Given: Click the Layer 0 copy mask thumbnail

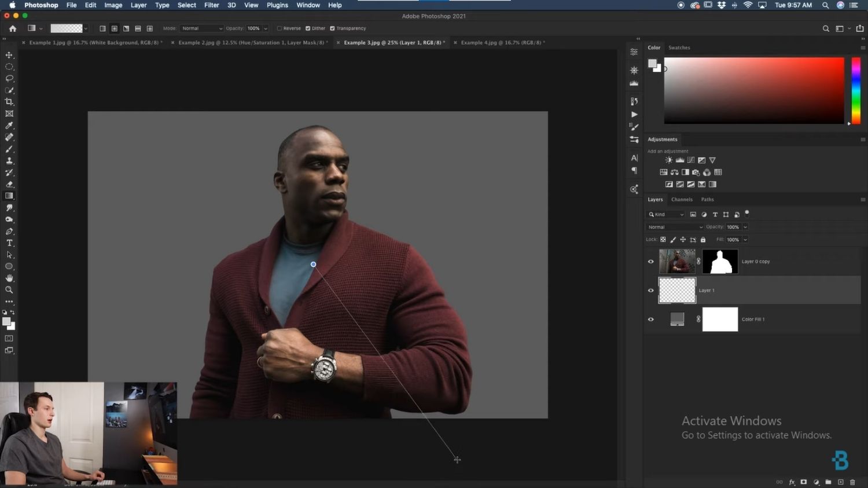Looking at the screenshot, I should (720, 261).
